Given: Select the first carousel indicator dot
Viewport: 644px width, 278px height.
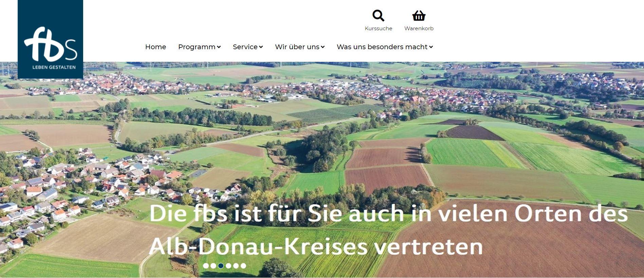Looking at the screenshot, I should [206, 266].
